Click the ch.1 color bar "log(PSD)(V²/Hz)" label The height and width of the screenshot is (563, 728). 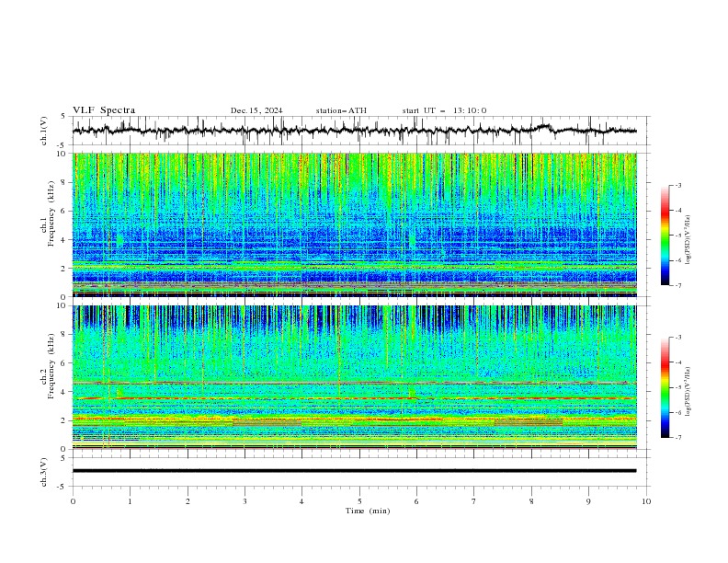point(688,240)
